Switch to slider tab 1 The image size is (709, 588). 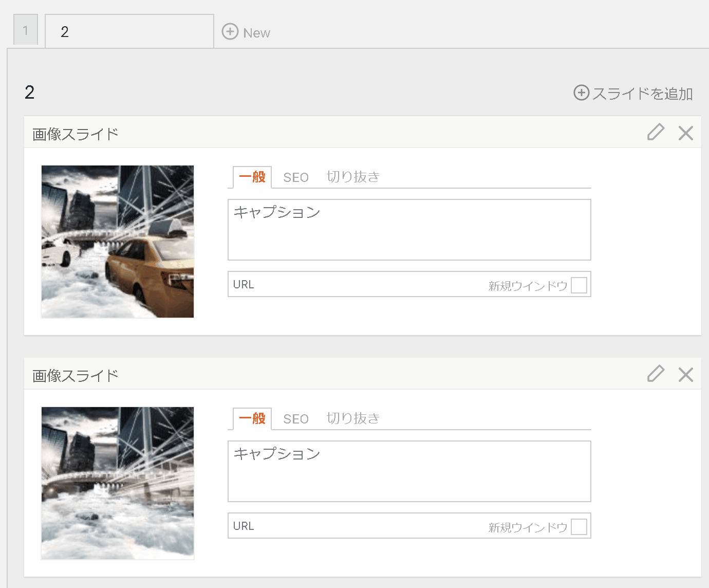[26, 31]
